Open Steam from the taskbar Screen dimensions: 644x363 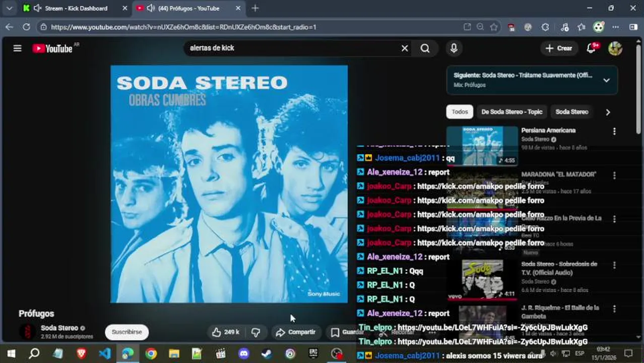267,354
